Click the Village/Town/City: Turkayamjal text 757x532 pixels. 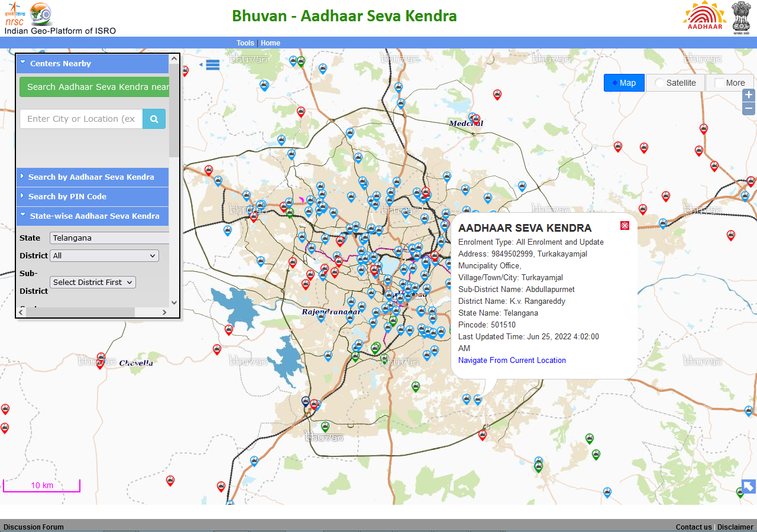510,277
